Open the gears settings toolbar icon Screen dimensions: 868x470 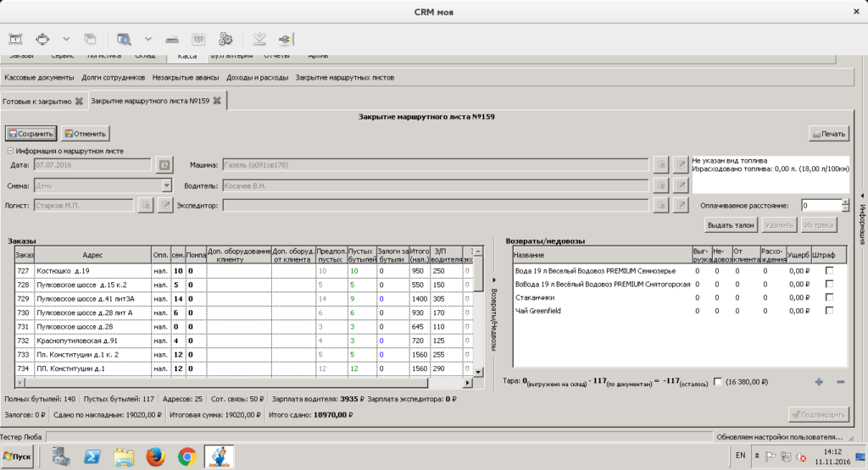point(225,39)
